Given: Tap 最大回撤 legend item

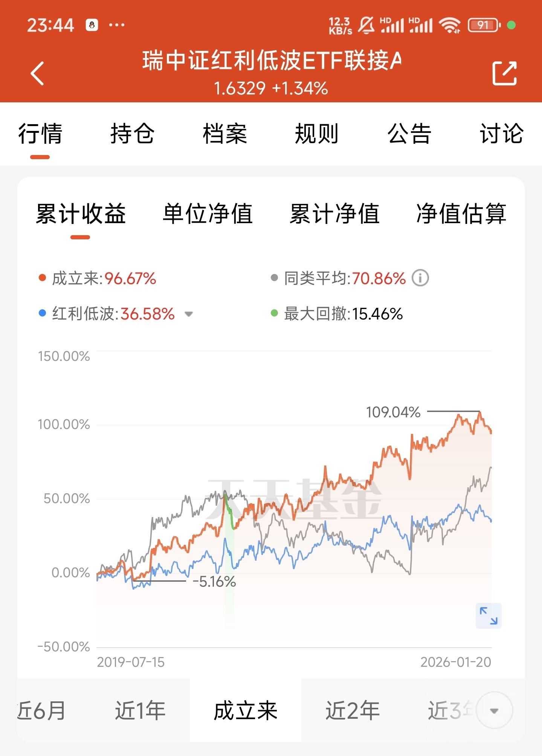Looking at the screenshot, I should tap(337, 314).
